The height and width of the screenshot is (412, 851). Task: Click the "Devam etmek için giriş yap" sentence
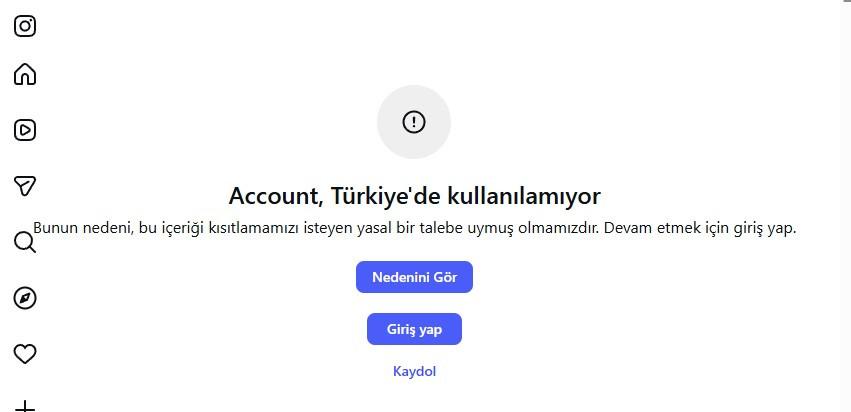point(700,228)
